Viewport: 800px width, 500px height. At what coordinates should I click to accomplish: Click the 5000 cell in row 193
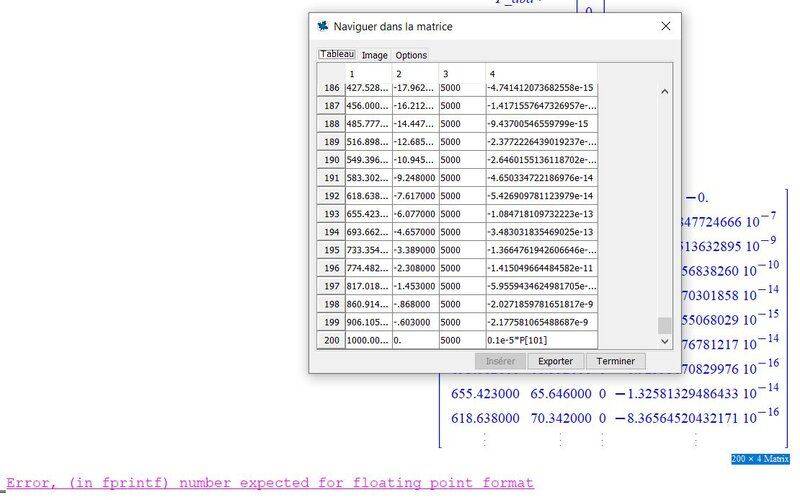click(x=462, y=214)
